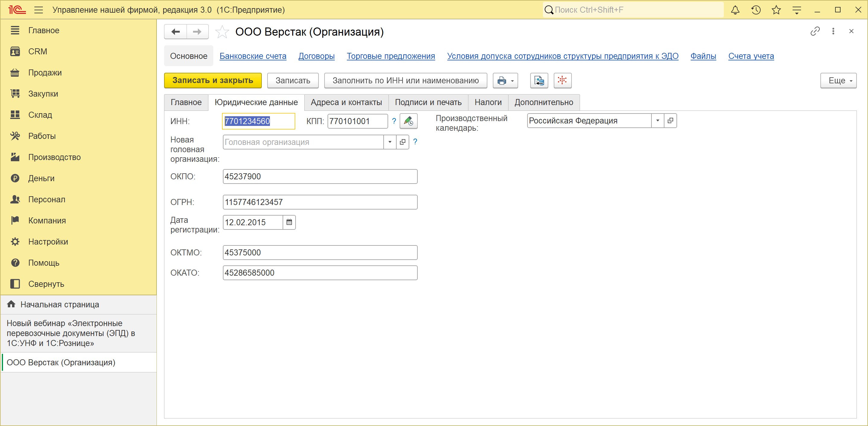Focus the search box Поиск Ctrl+Shift+F

(x=633, y=10)
